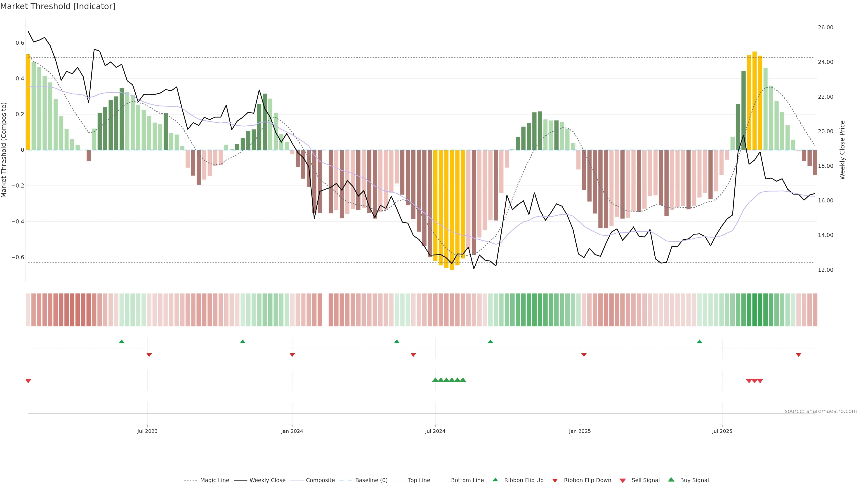Hide the Top Line series via legend

coord(419,480)
